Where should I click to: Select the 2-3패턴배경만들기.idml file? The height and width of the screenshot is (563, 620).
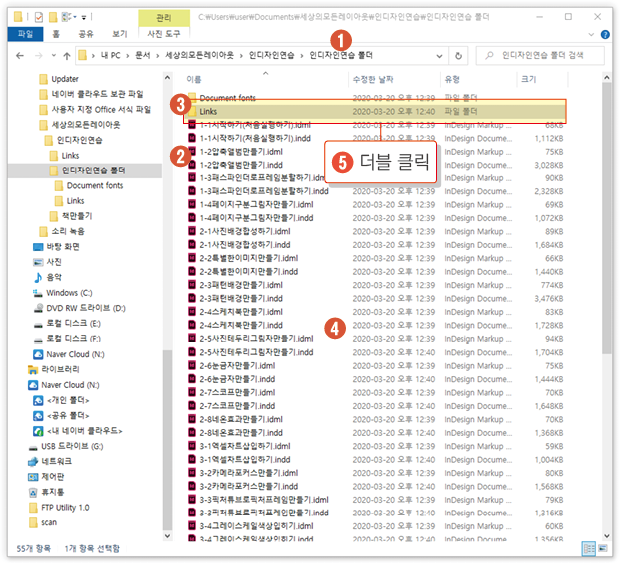[241, 285]
